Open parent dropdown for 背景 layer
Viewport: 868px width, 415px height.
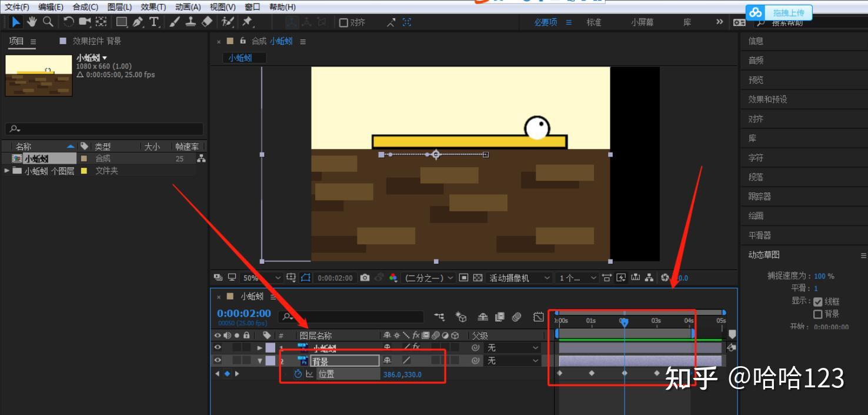point(513,361)
